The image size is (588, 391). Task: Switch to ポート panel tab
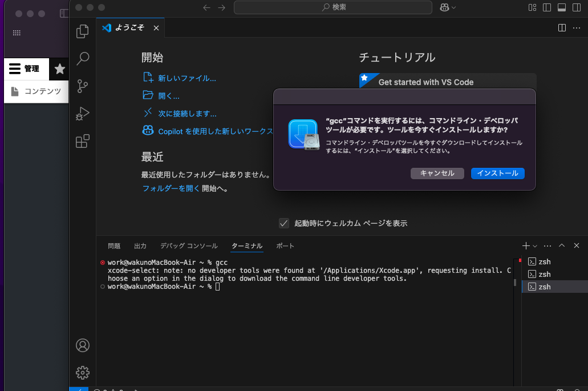point(285,246)
